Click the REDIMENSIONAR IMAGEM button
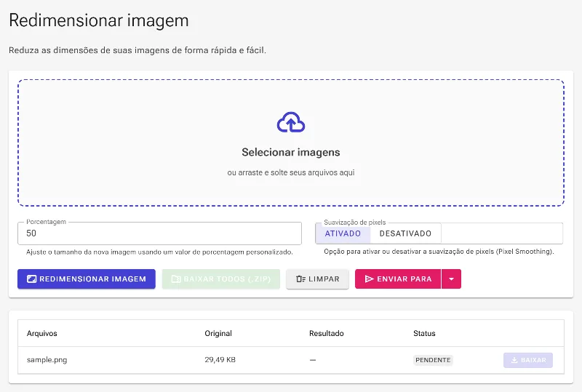582x392 pixels. [x=87, y=279]
